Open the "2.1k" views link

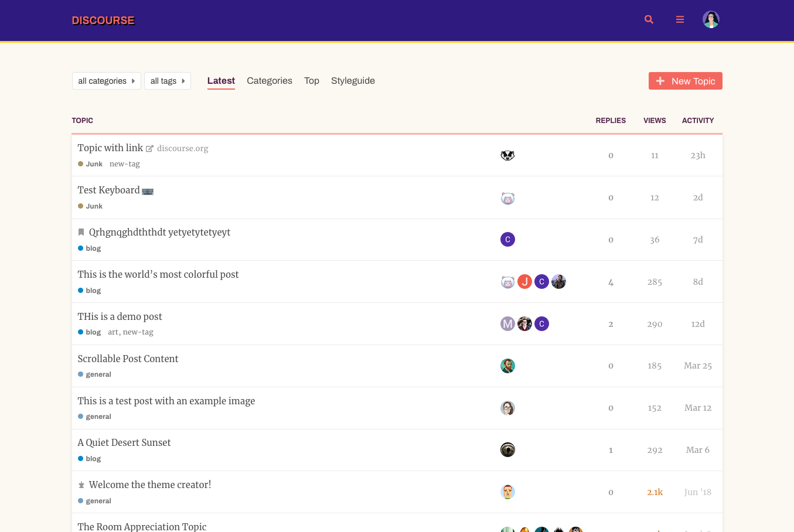(x=655, y=492)
